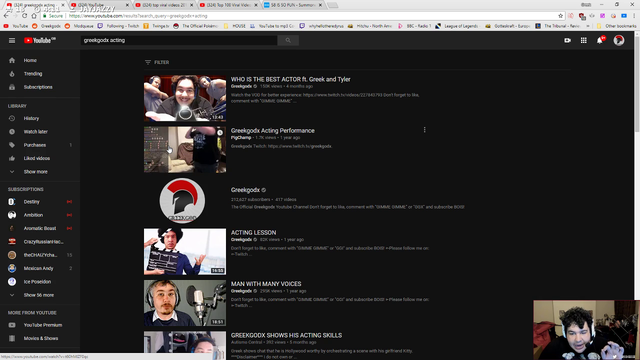Switch to top viral videos browser tab

coord(164,5)
